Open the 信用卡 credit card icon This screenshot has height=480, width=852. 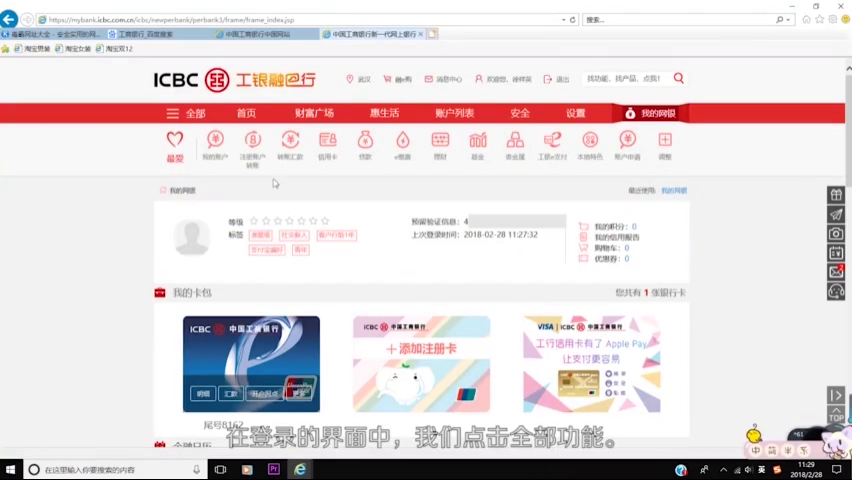328,140
